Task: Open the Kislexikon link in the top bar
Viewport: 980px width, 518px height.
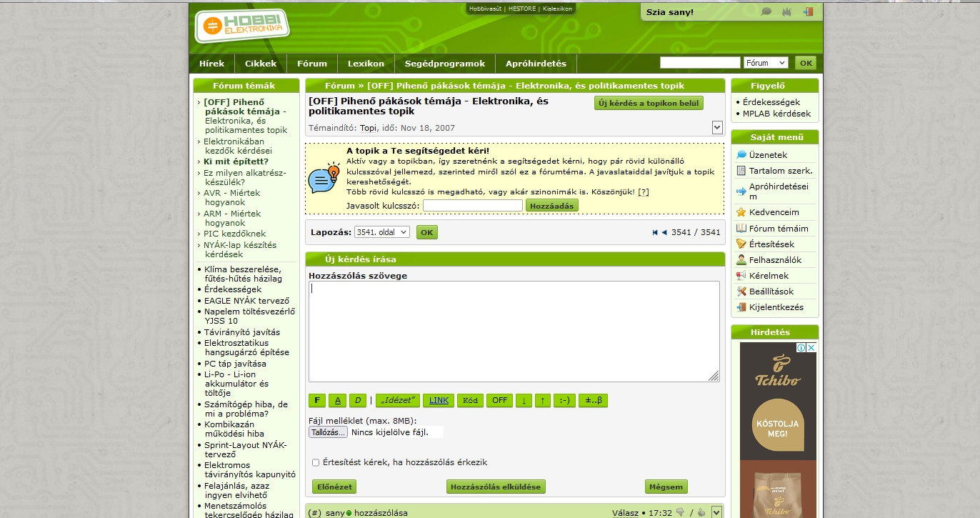Action: 558,9
